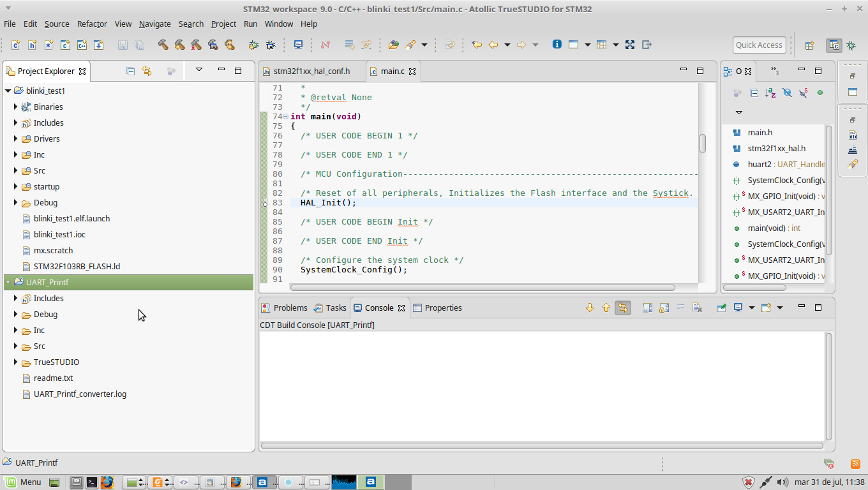Viewport: 868px width, 490px height.
Task: Expand the TrueSTUDIO folder
Action: [x=15, y=362]
